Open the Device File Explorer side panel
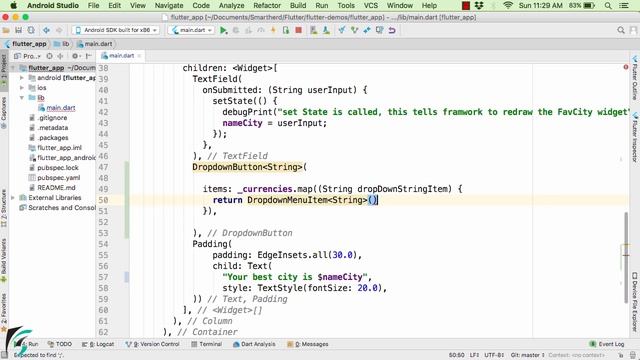The height and width of the screenshot is (360, 640). [x=635, y=303]
